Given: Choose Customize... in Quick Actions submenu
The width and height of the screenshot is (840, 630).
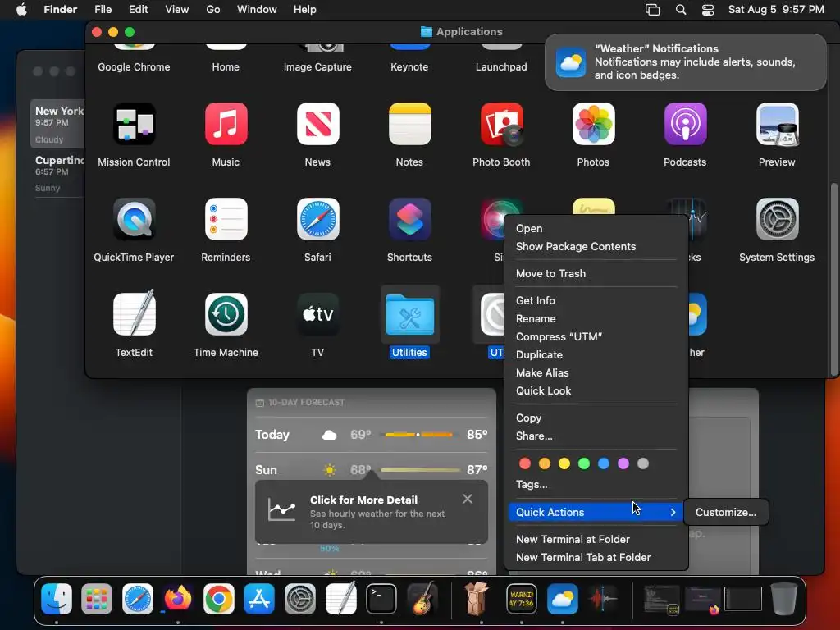Looking at the screenshot, I should 726,512.
